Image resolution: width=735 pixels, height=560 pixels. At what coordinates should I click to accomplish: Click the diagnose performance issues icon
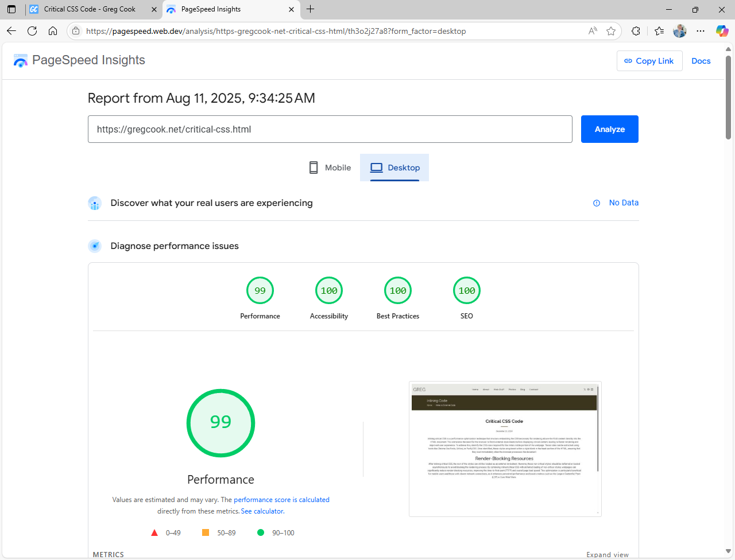coord(95,246)
